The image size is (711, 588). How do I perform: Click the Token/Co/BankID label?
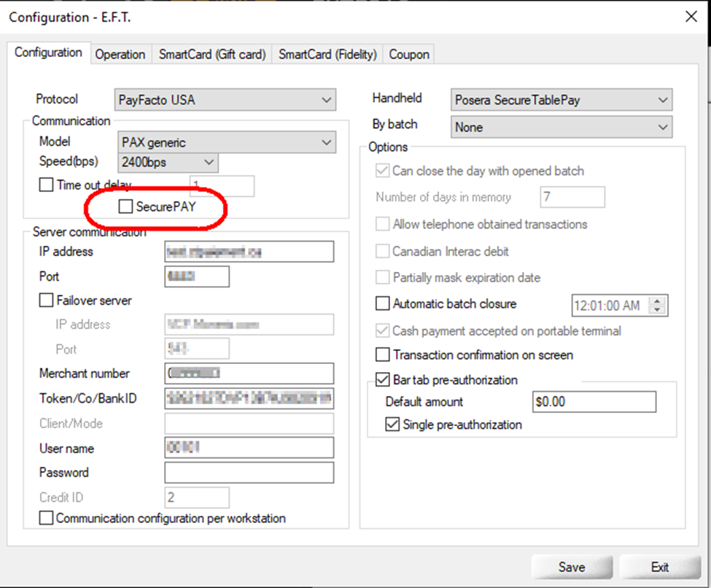click(x=88, y=398)
